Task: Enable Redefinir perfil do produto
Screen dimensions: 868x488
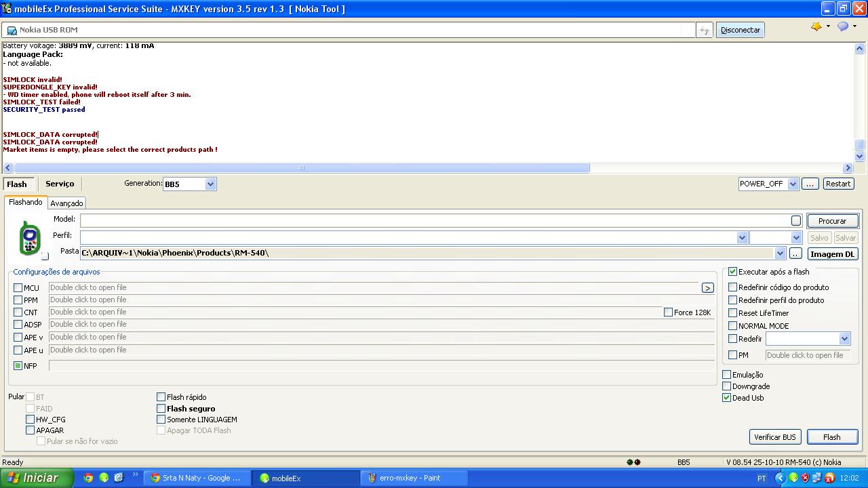Action: [x=732, y=300]
